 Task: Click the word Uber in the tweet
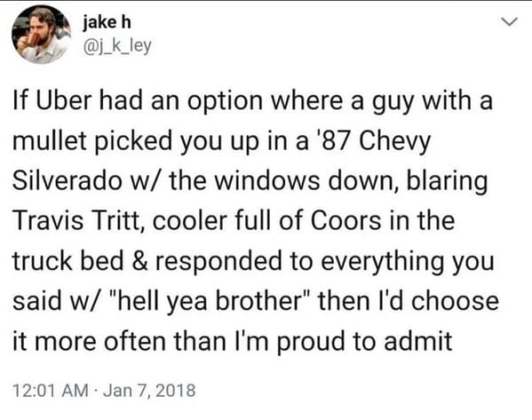(64, 100)
